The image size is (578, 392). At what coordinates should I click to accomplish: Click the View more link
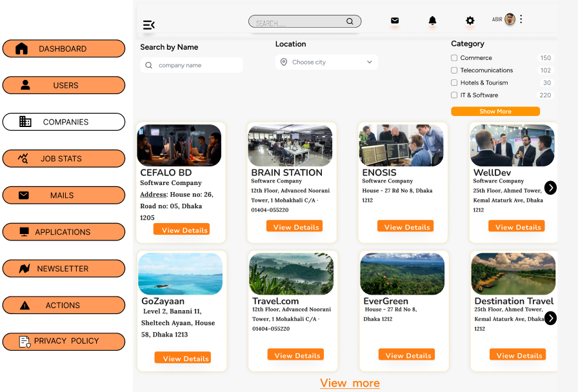point(350,383)
